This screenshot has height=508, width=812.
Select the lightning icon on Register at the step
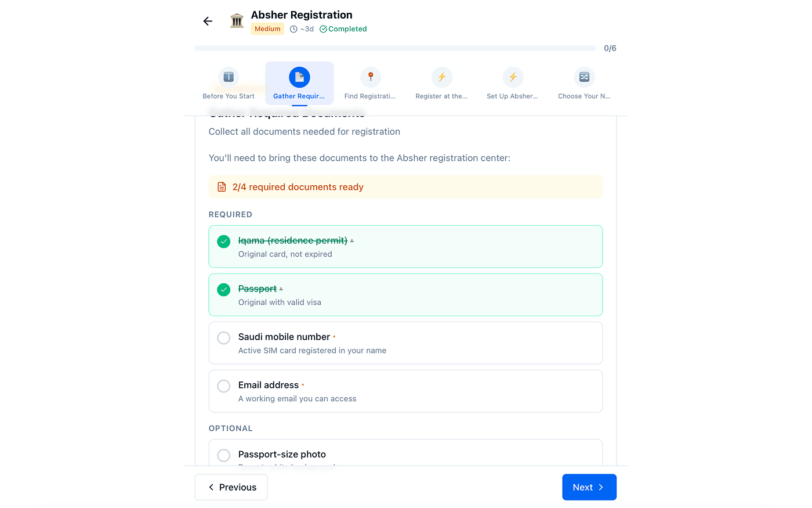(441, 76)
